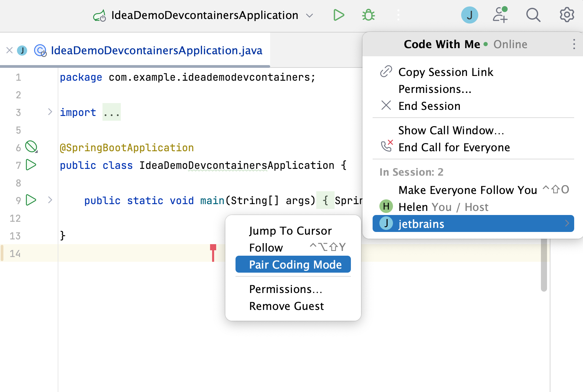Choose Remove Guest from the submenu

point(286,306)
